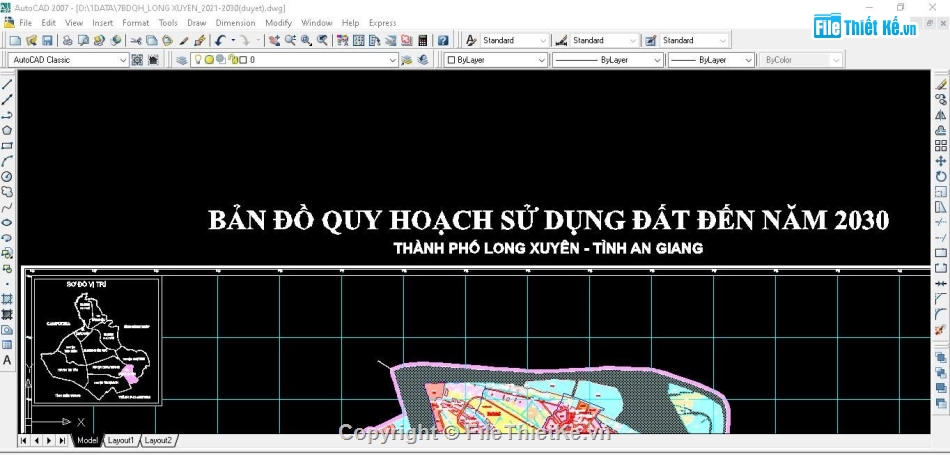The width and height of the screenshot is (950, 455).
Task: Open the File menu
Action: [25, 23]
